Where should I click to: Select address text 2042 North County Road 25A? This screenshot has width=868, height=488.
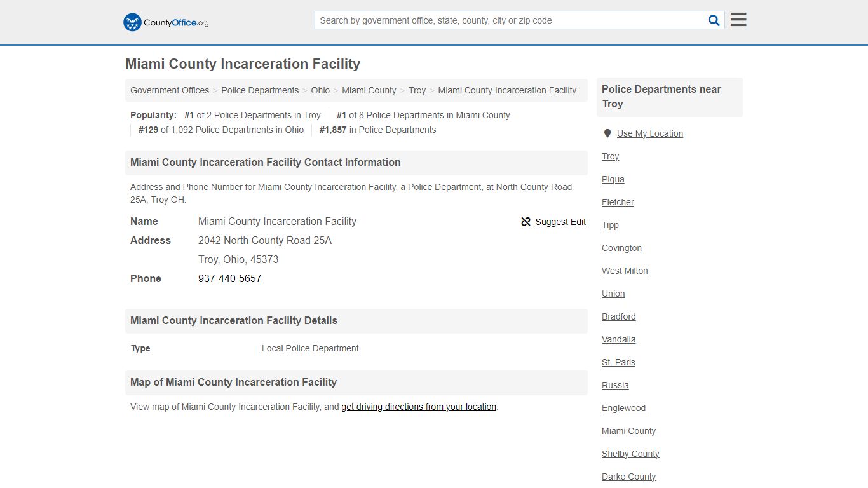pyautogui.click(x=265, y=240)
